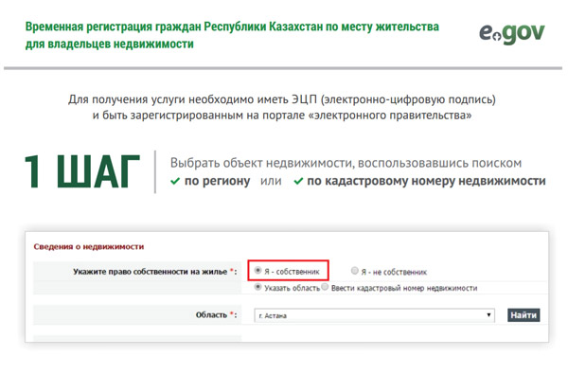Select the 'Я - не собственник' radio button
The image size is (568, 392).
[x=355, y=270]
